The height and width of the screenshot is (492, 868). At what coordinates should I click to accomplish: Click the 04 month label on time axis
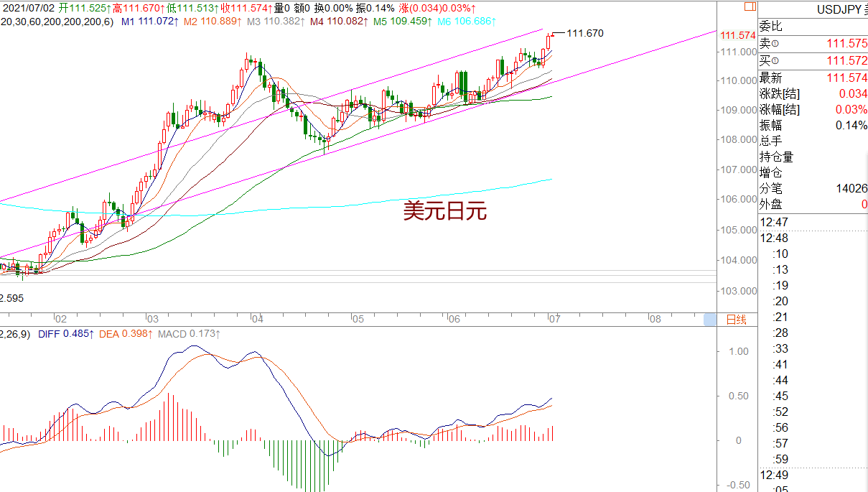[258, 318]
